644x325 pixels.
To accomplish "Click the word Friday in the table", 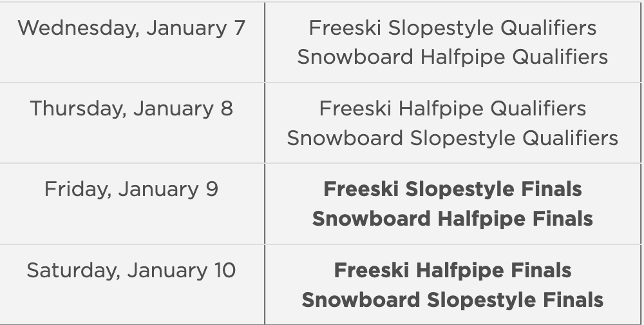I will click(x=75, y=190).
